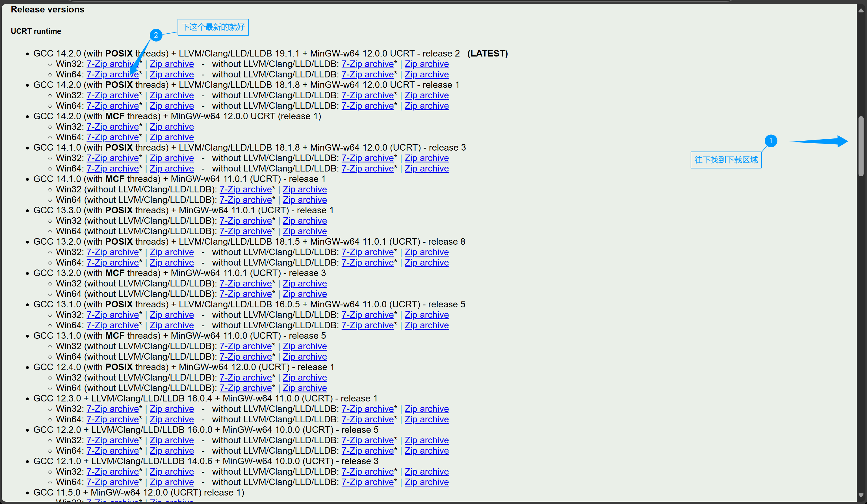Open Win32 Zip archive for GCC 14.2.0 POSIX release 1
Screen dimensions: 867x504
click(172, 95)
